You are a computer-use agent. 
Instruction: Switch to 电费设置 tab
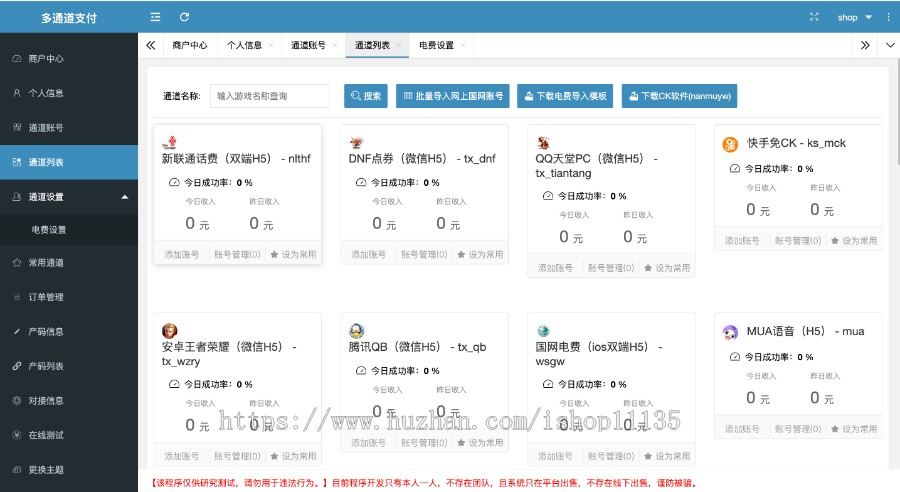436,45
